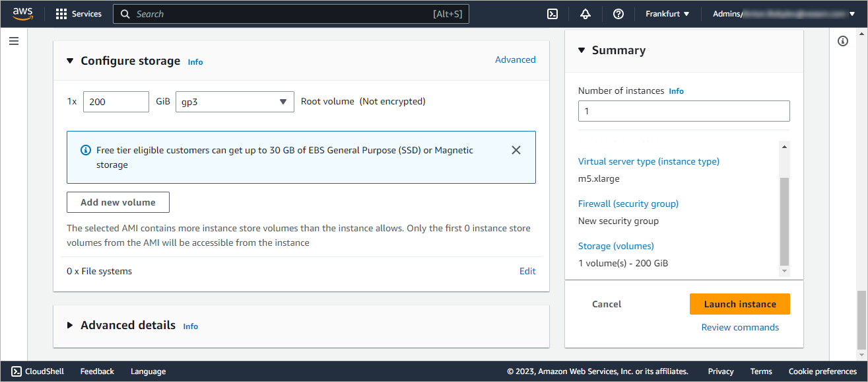Open Review commands link
The width and height of the screenshot is (868, 382).
pyautogui.click(x=740, y=327)
